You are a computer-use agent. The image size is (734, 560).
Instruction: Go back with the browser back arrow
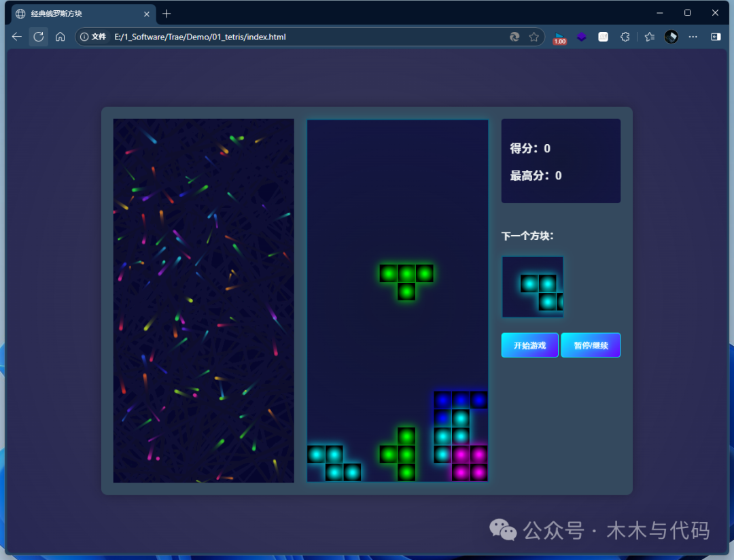17,37
